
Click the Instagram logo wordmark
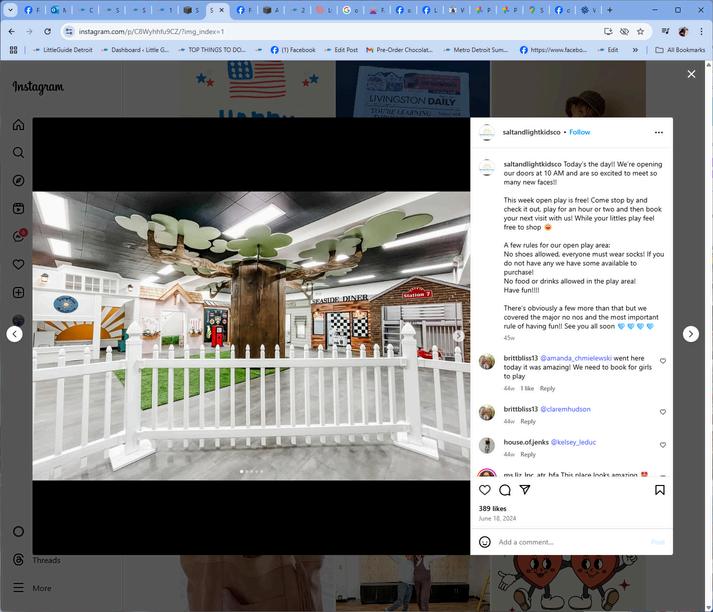coord(38,87)
